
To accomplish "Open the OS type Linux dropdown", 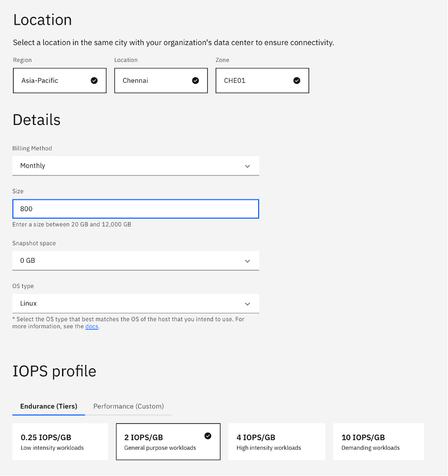I will [x=135, y=303].
